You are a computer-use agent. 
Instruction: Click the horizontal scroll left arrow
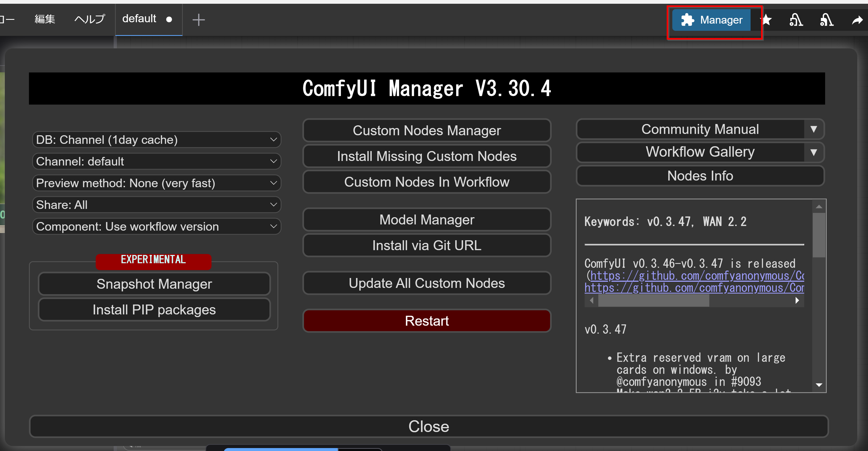pos(592,300)
